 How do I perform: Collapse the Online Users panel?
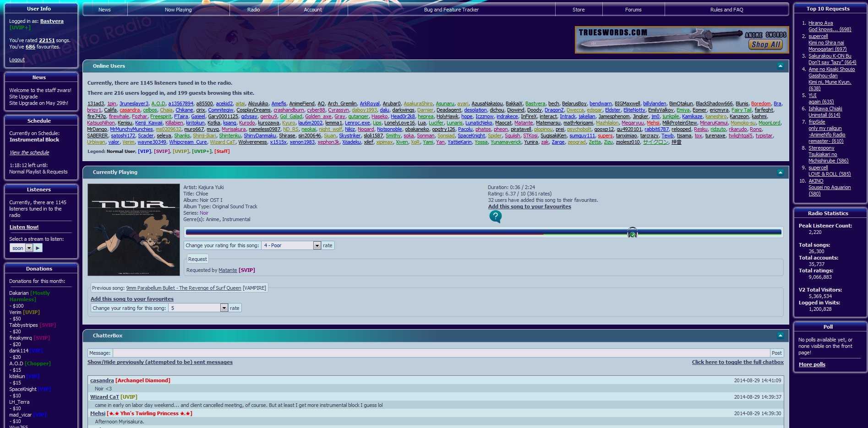(780, 66)
